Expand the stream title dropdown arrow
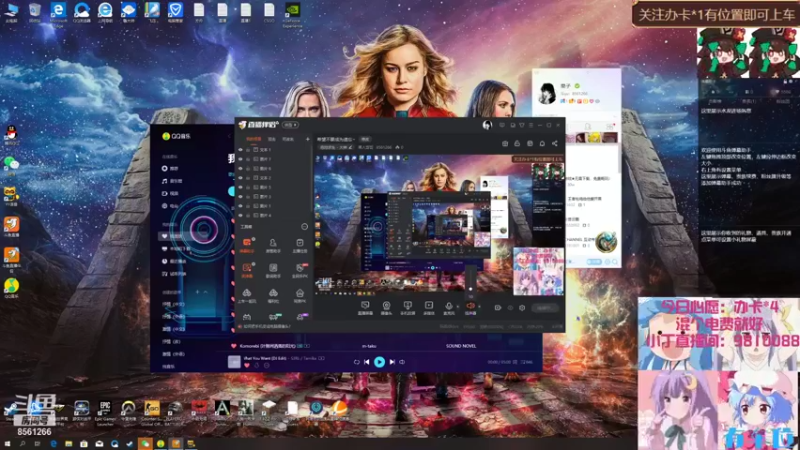 pos(353,139)
